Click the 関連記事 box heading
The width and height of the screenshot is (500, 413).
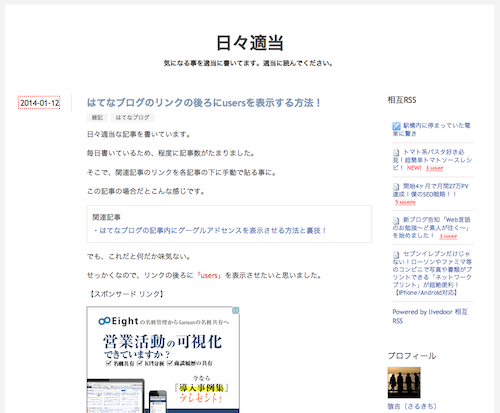(x=106, y=217)
